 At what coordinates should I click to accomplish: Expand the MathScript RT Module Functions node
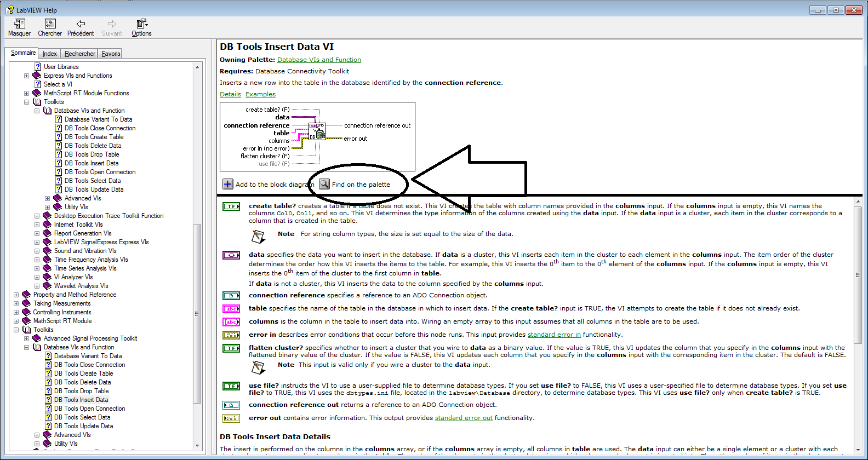coord(26,93)
